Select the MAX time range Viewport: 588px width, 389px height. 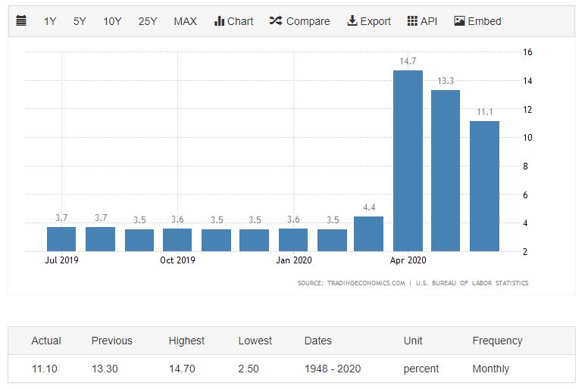click(185, 21)
